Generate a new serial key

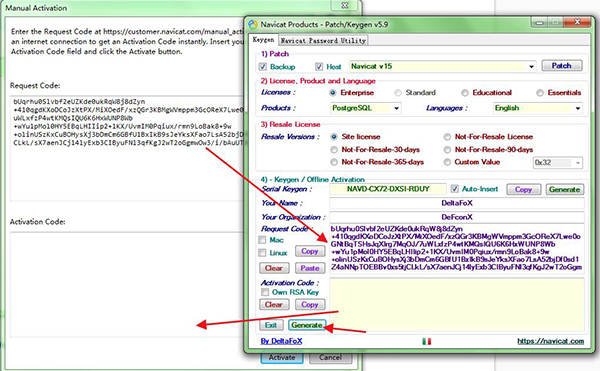click(564, 189)
